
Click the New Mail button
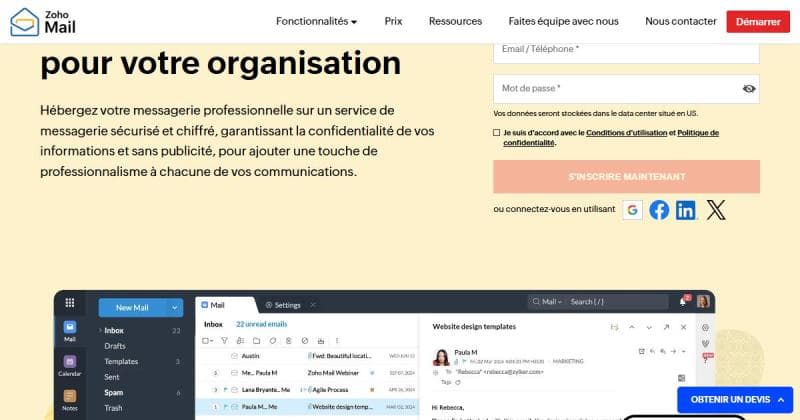132,308
